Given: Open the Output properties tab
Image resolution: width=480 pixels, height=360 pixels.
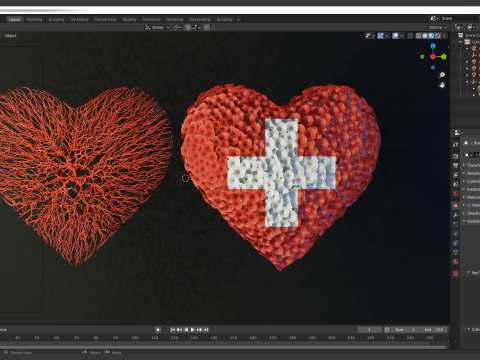Looking at the screenshot, I should point(456,165).
